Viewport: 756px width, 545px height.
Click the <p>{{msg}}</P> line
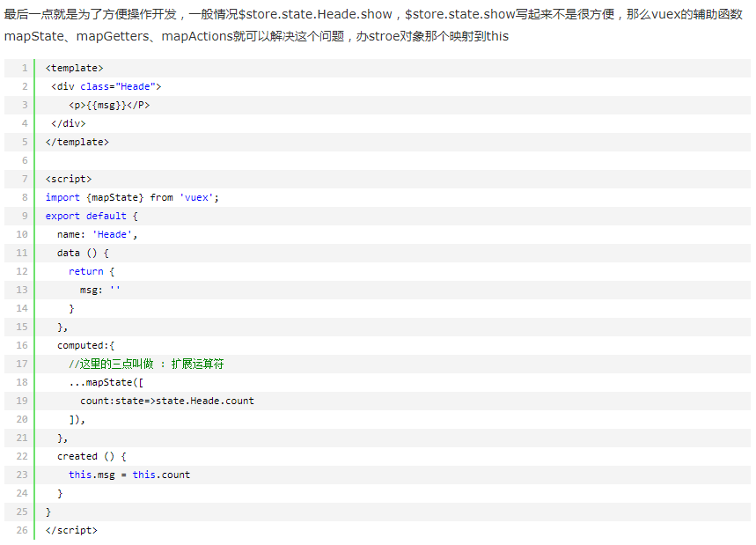(109, 105)
